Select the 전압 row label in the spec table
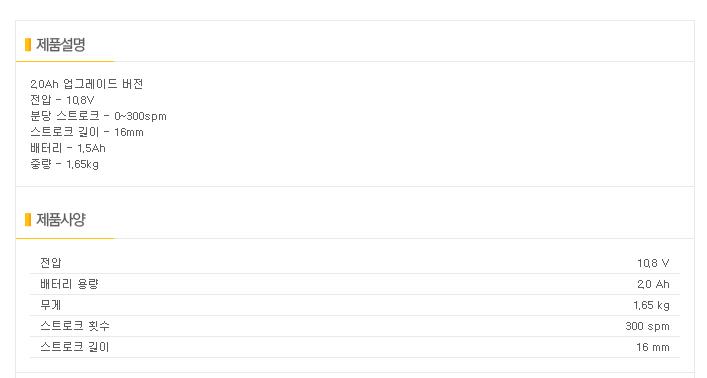This screenshot has height=378, width=707. point(50,263)
